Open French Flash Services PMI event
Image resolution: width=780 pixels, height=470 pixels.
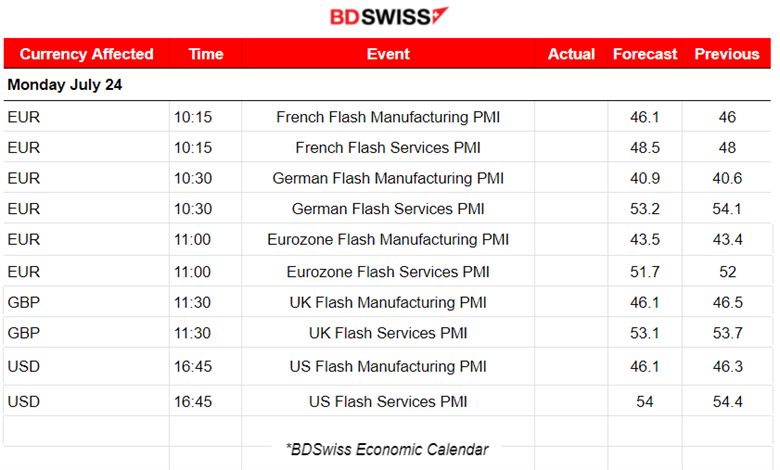(x=388, y=148)
